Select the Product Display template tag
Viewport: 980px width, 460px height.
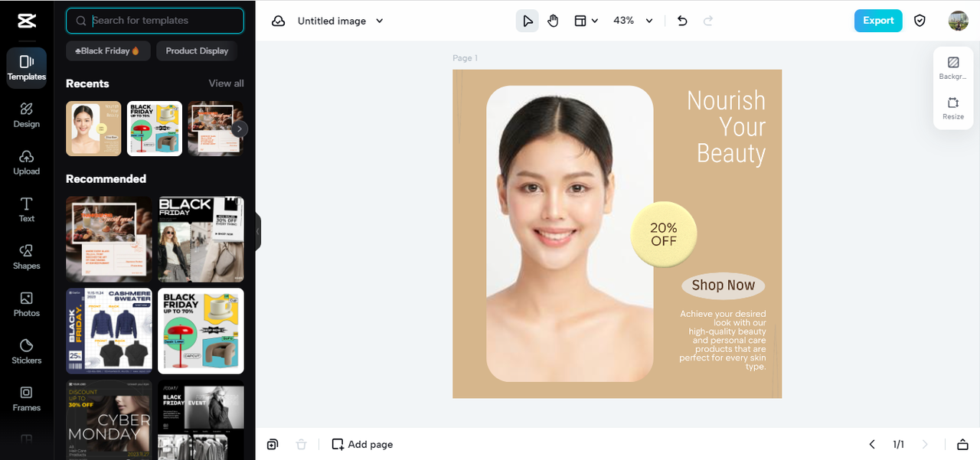(197, 51)
